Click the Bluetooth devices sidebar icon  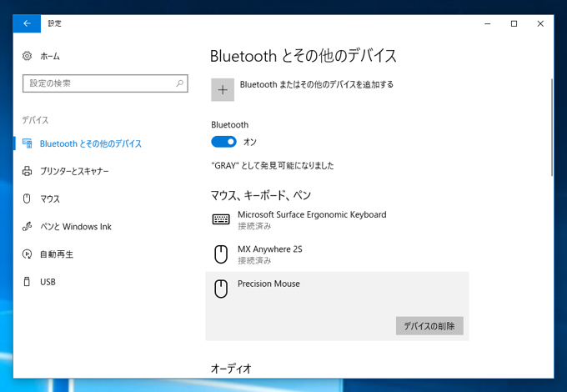[x=28, y=143]
